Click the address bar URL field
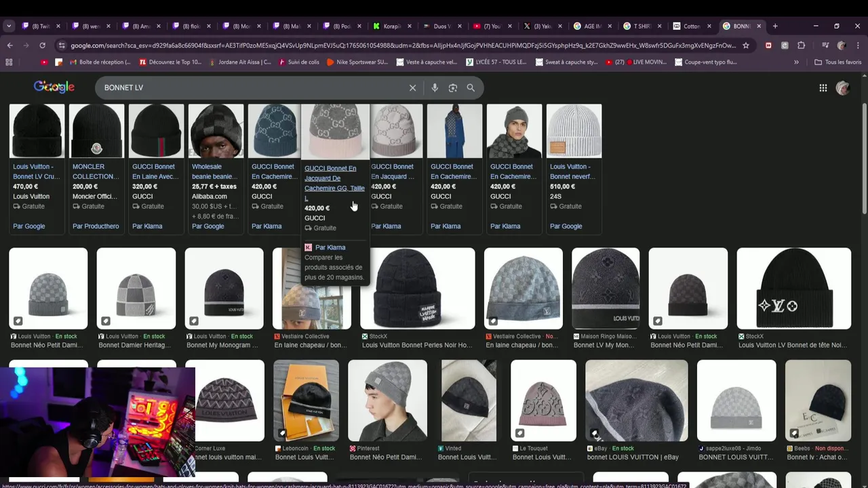The image size is (868, 488). tap(403, 45)
